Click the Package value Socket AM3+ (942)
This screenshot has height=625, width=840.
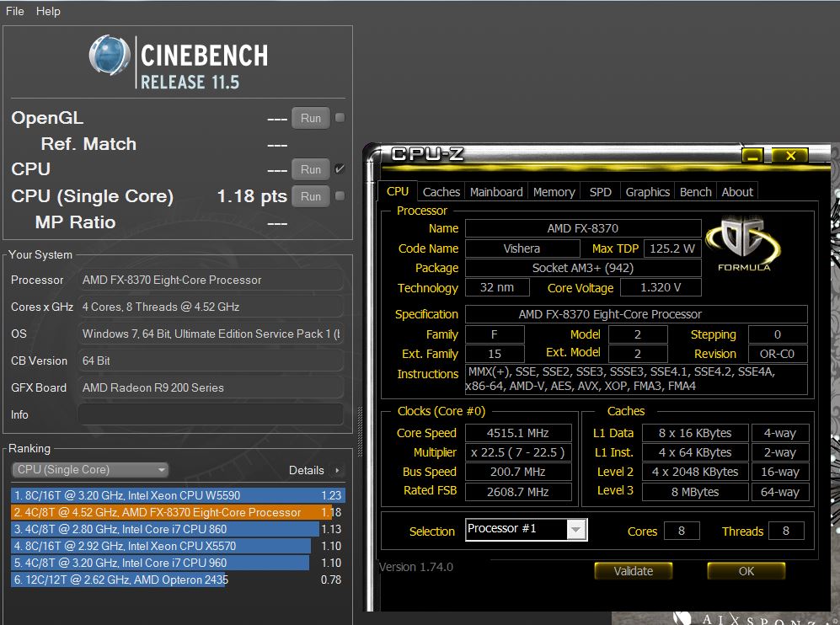tap(583, 268)
